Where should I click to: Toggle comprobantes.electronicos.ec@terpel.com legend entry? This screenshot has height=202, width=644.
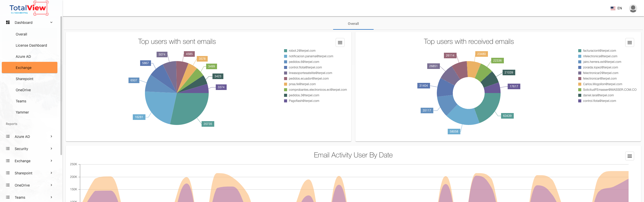315,90
